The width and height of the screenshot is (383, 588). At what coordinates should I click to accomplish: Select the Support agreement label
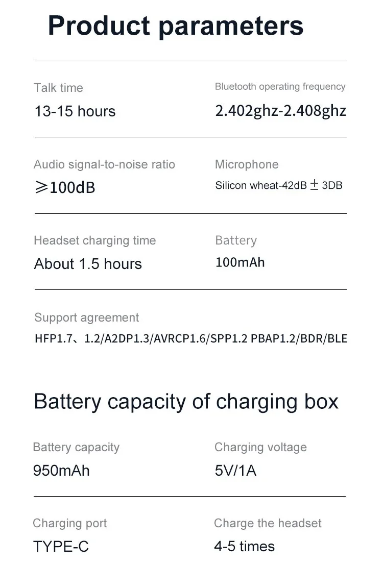pyautogui.click(x=86, y=317)
